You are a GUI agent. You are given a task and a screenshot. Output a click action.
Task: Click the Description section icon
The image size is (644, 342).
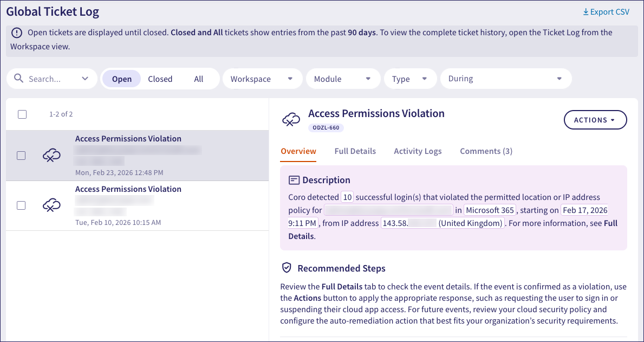(294, 180)
